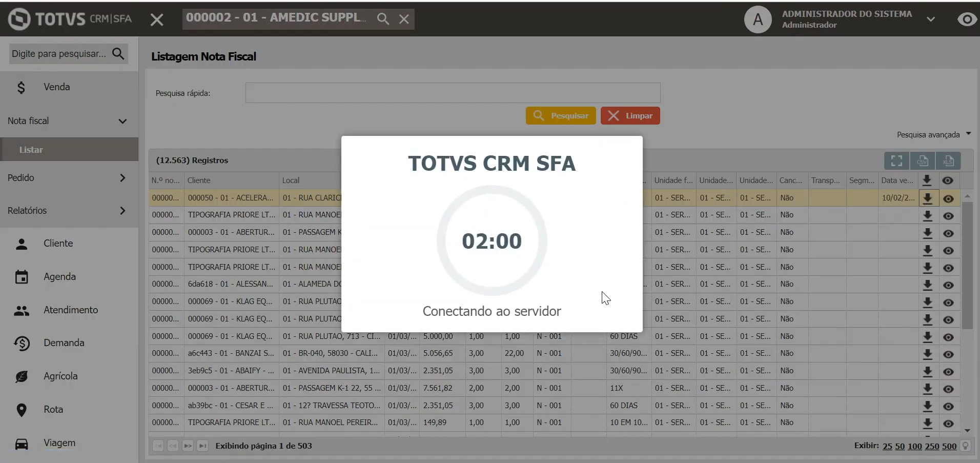Open the Pesquisa avançada dropdown

pos(934,134)
